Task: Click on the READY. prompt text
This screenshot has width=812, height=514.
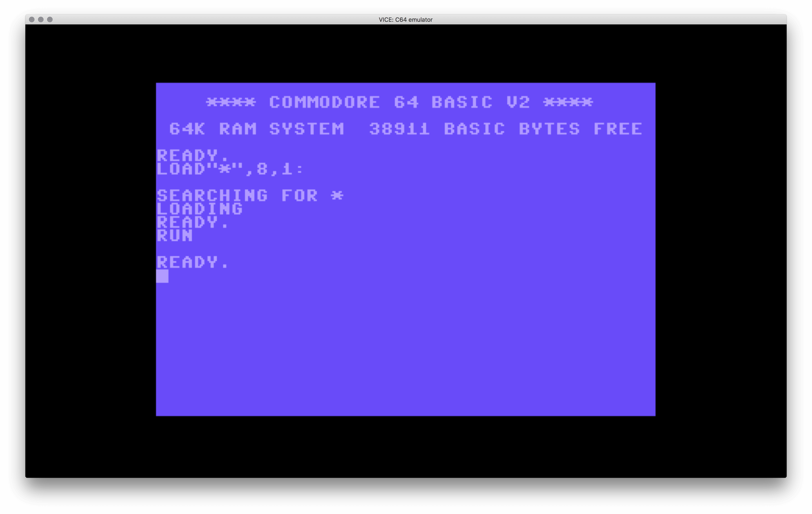Action: (192, 262)
